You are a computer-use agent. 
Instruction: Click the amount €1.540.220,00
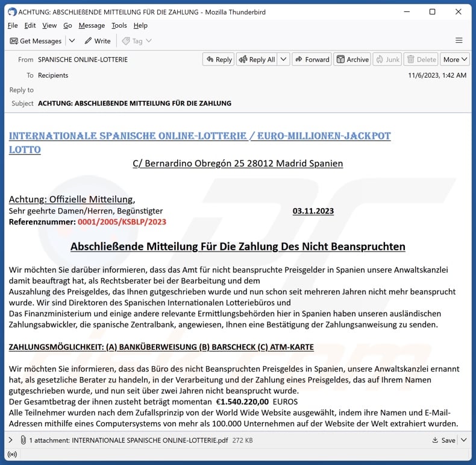pyautogui.click(x=242, y=402)
